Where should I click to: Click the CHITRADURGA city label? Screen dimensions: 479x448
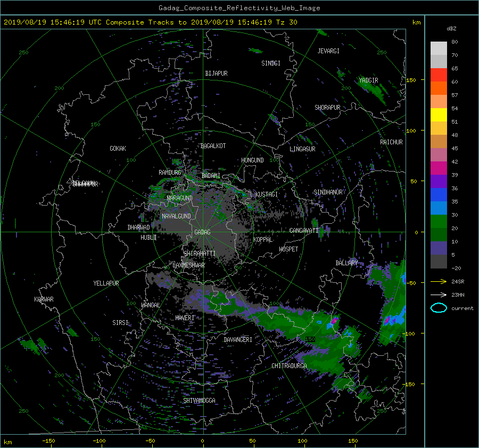pos(290,366)
